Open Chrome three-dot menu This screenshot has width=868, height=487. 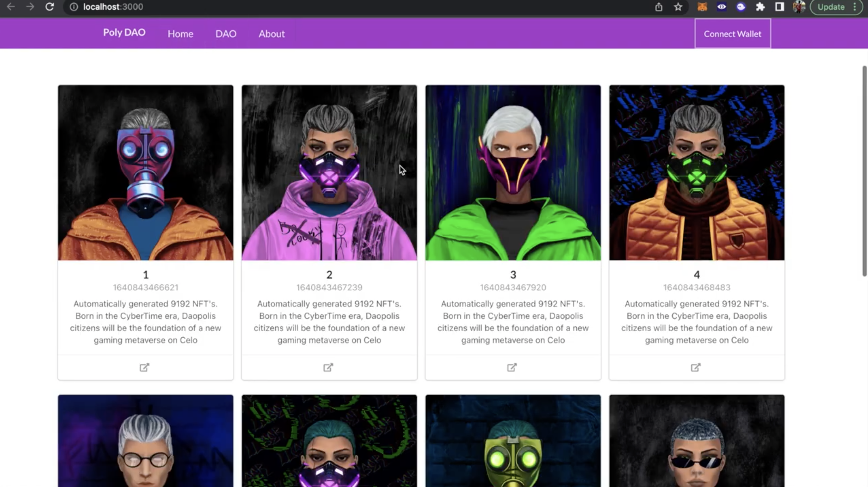pyautogui.click(x=855, y=7)
